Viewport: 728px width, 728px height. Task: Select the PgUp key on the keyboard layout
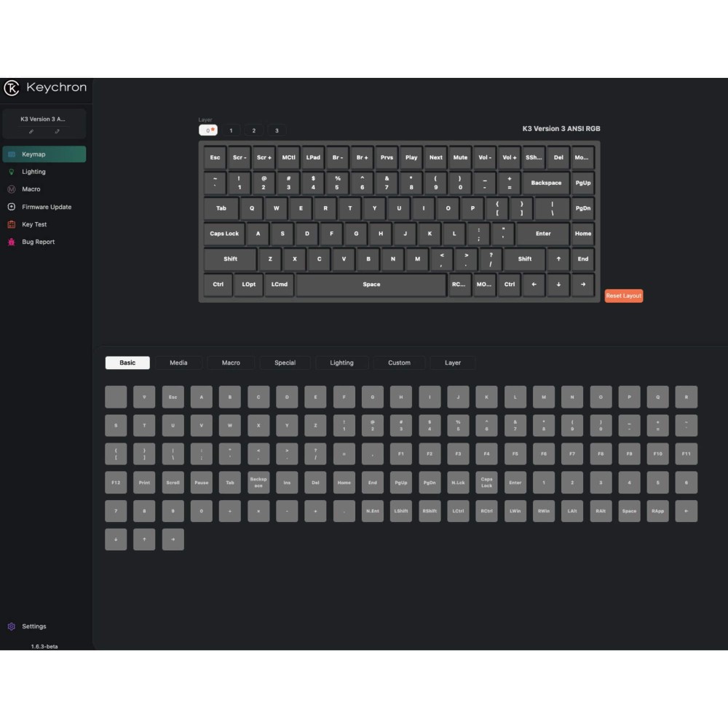(x=583, y=183)
